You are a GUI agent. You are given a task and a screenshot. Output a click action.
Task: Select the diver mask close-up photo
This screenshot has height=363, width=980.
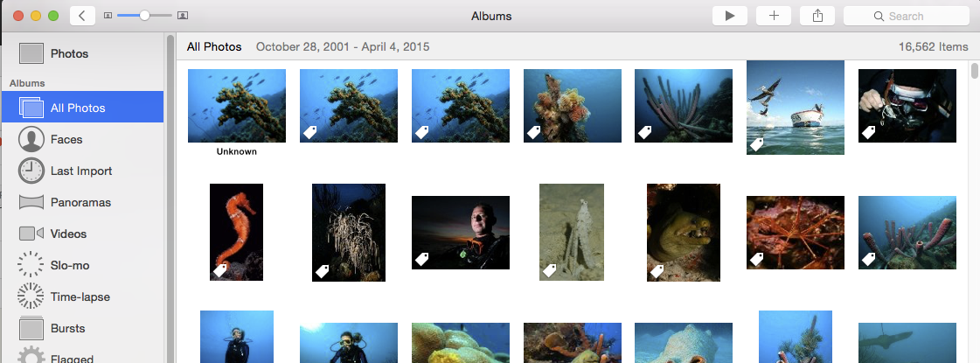point(907,106)
